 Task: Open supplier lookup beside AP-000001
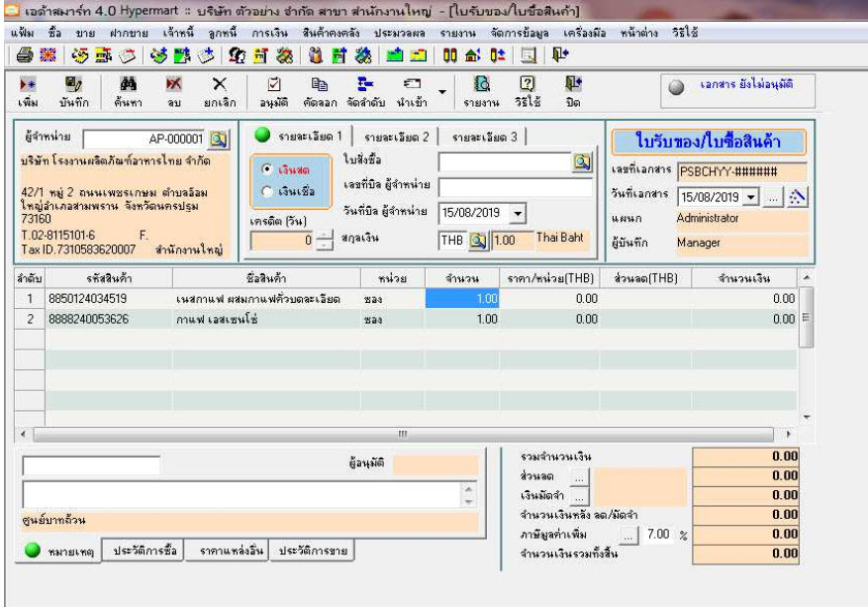pyautogui.click(x=219, y=139)
